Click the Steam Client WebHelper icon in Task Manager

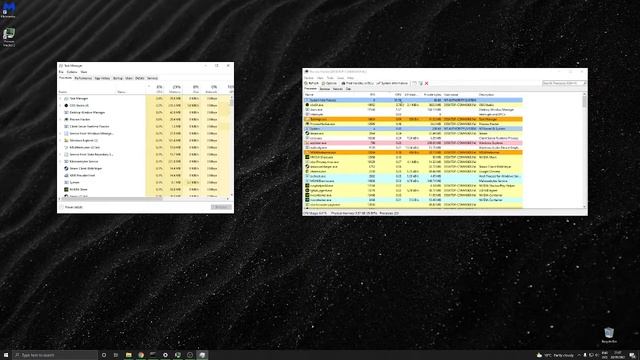tap(66, 168)
